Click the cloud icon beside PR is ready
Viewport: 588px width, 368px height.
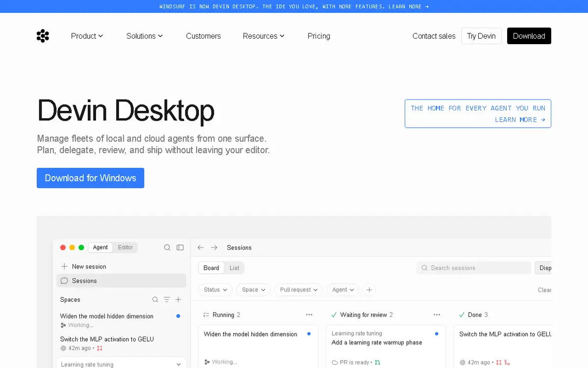335,363
